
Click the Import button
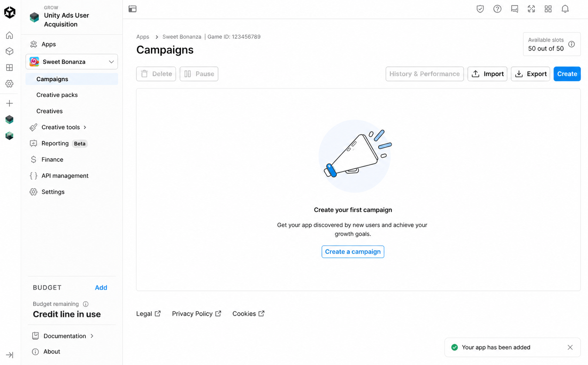(487, 74)
